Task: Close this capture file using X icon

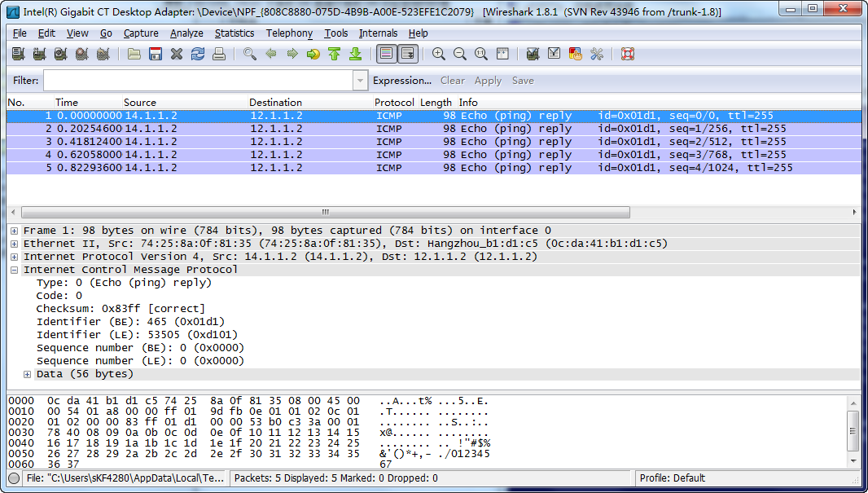Action: [177, 54]
